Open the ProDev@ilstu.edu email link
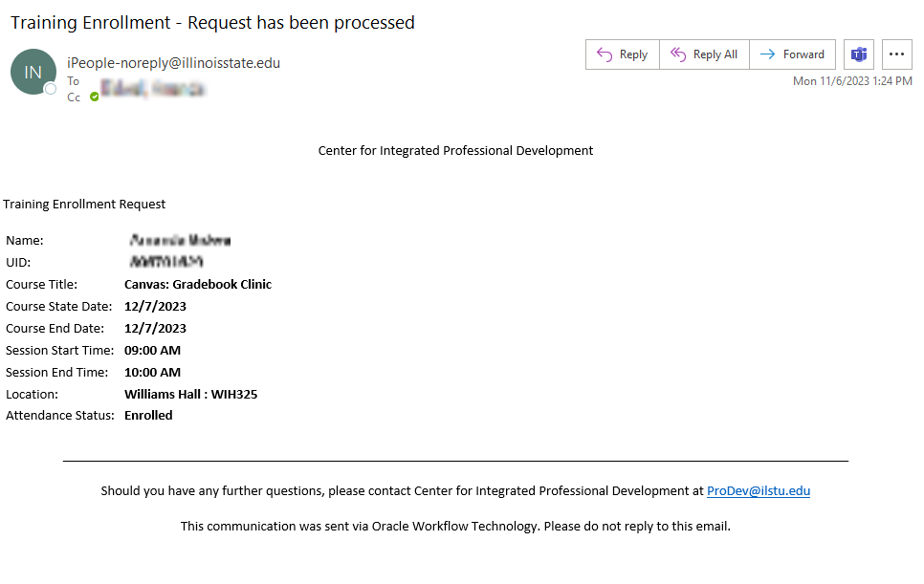924x584 pixels. click(758, 491)
